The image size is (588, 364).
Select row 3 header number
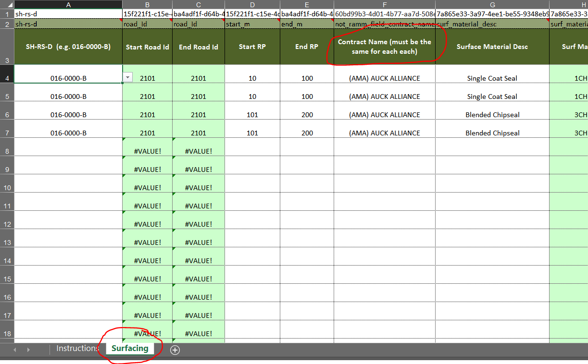(7, 60)
